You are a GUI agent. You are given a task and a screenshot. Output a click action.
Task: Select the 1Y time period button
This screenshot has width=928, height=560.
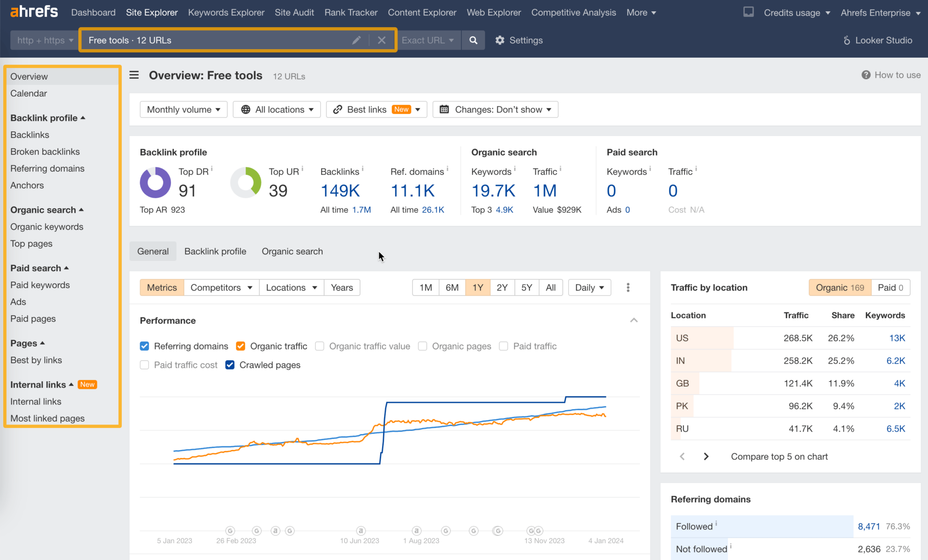click(477, 287)
